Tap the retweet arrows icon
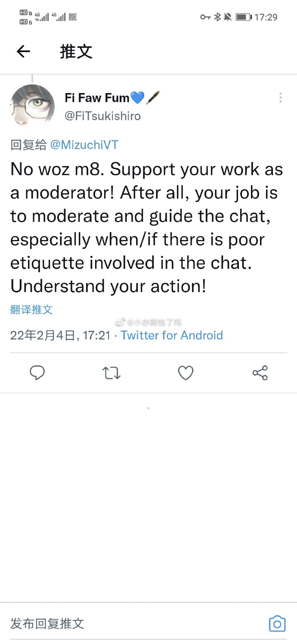 point(111,373)
